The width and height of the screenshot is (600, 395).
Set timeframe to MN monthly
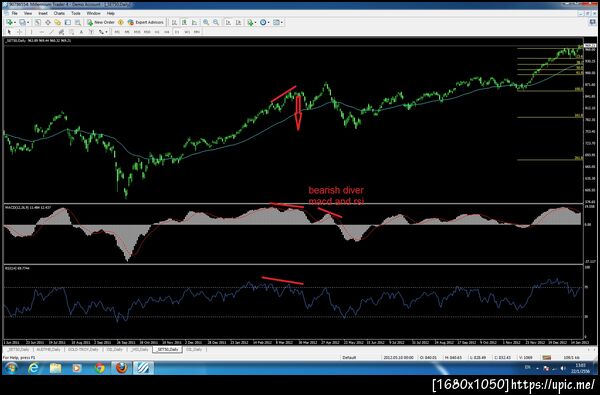coord(197,32)
